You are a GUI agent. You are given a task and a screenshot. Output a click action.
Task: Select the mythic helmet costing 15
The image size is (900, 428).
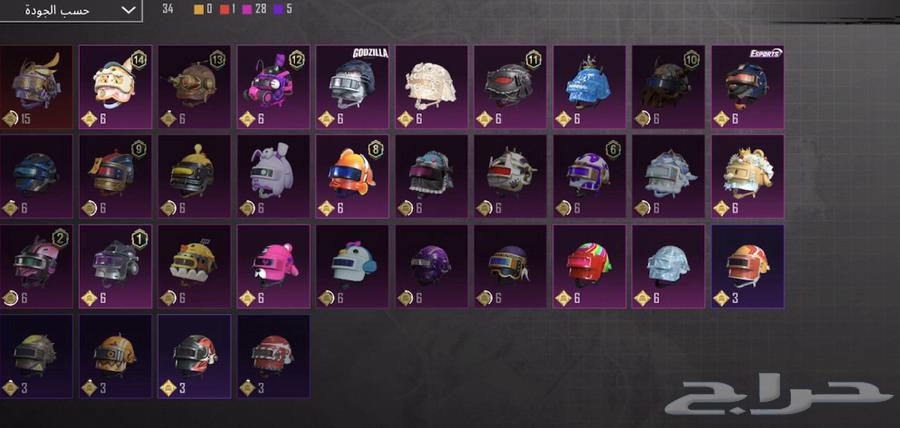click(36, 87)
